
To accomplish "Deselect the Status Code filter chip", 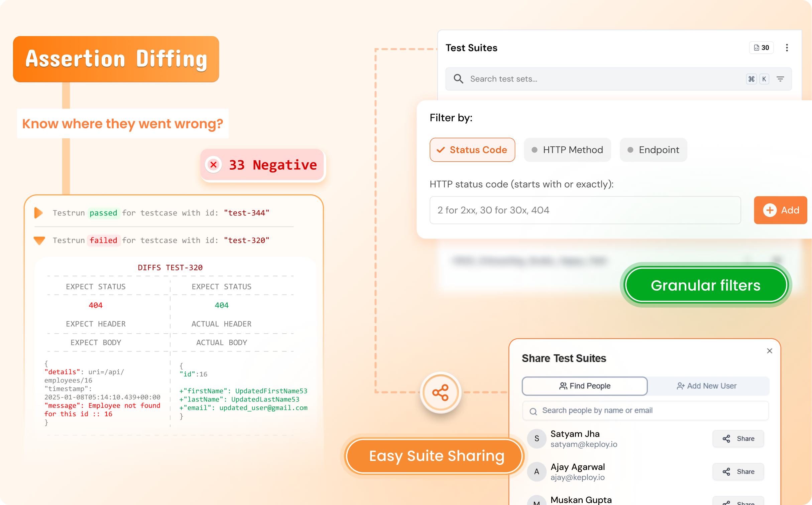I will 472,150.
